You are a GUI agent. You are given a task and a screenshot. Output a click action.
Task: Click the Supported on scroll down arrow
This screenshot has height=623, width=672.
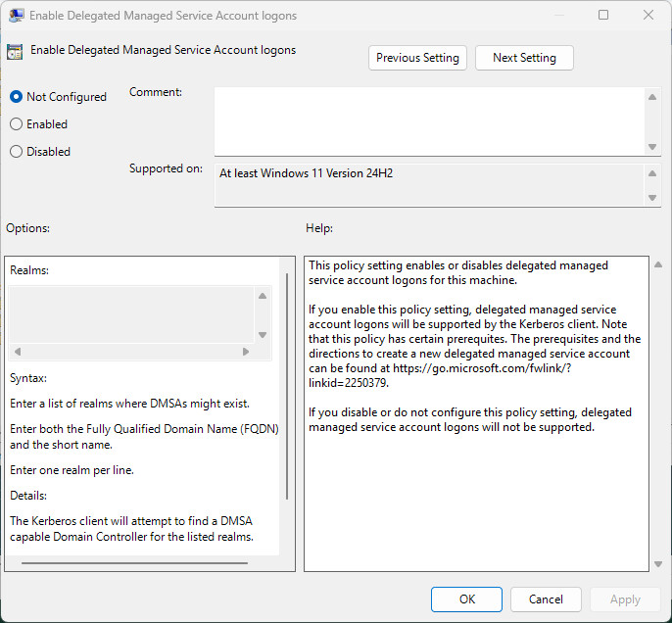tap(652, 197)
